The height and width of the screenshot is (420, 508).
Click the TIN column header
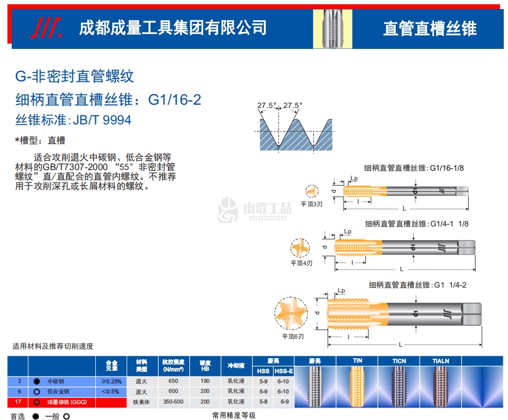[357, 361]
